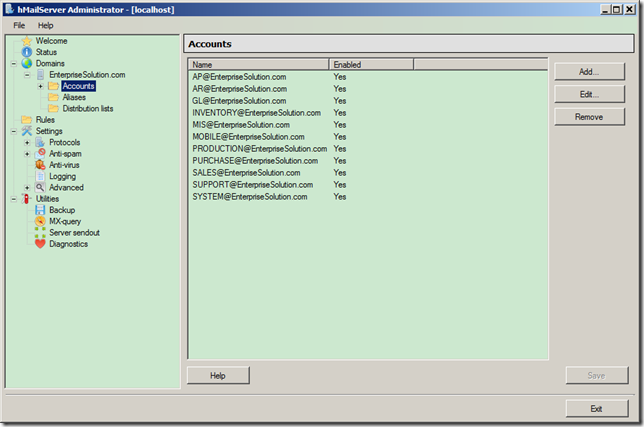Viewport: 644px width, 427px height.
Task: Click the EnterpriseSolution.com server icon
Action: click(40, 75)
